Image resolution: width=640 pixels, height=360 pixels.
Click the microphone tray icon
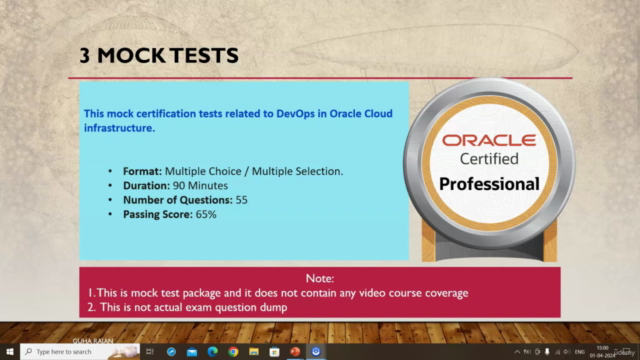(547, 351)
